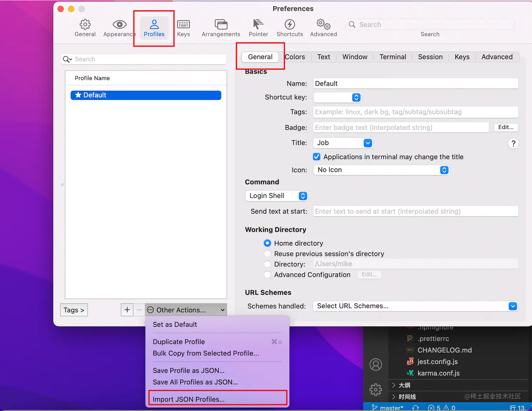
Task: Choose Save Profile as JSON
Action: (217, 370)
